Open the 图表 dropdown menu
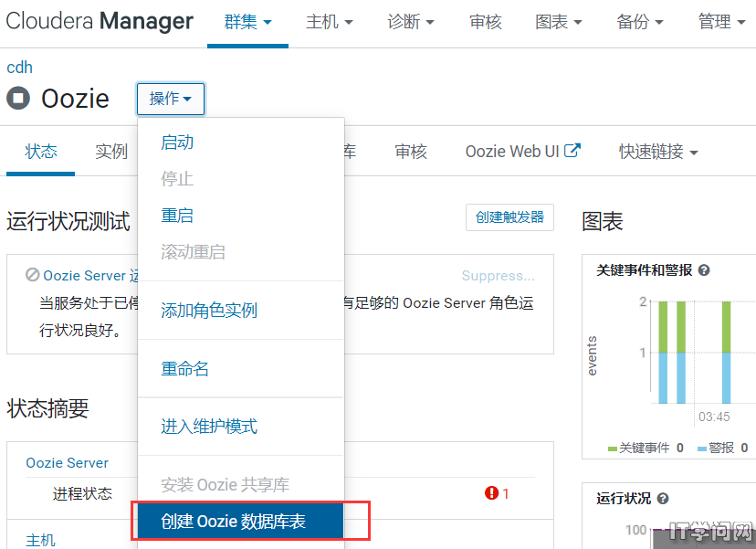The height and width of the screenshot is (549, 756). 559,22
